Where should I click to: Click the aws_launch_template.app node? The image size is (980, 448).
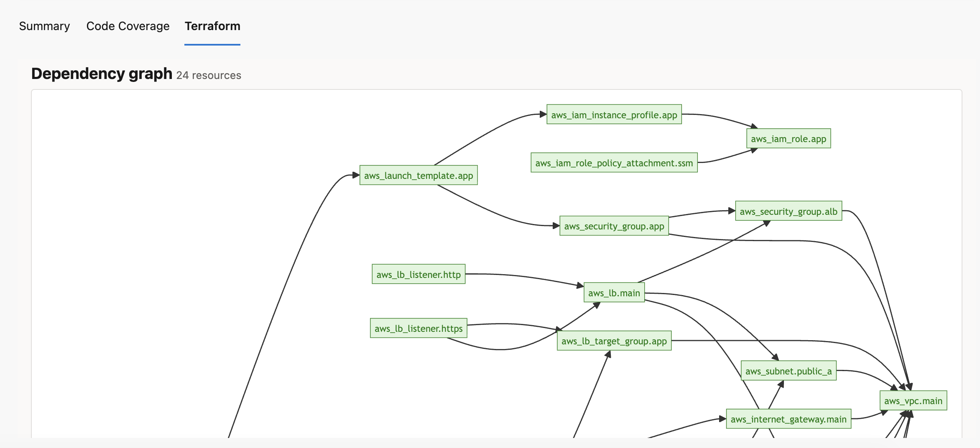[418, 176]
